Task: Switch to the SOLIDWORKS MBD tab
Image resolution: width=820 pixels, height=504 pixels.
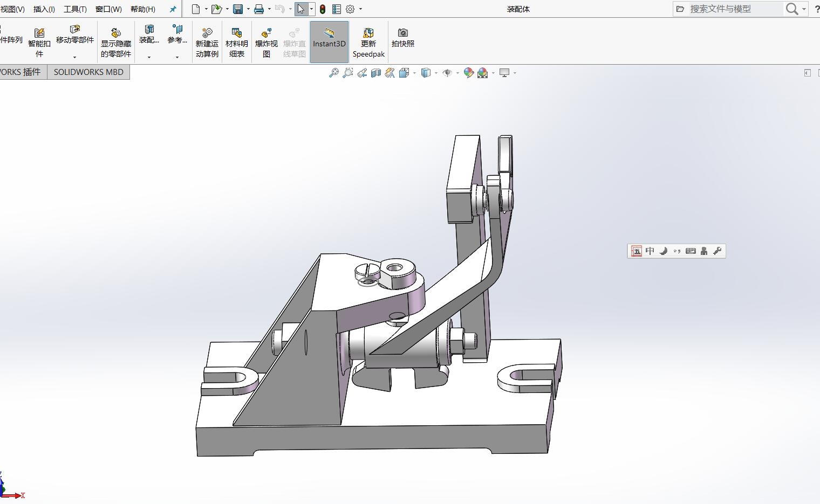Action: (x=88, y=72)
